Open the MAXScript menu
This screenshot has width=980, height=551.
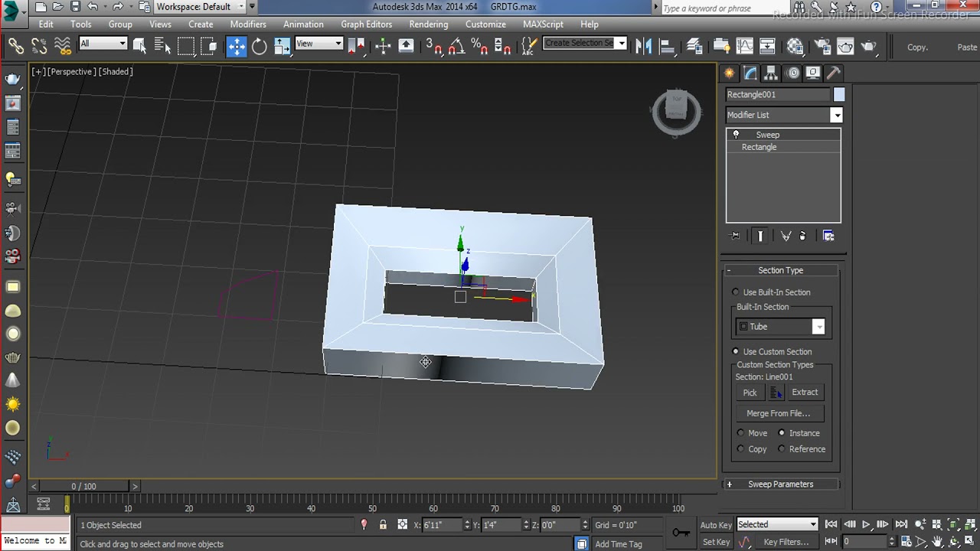[x=543, y=24]
